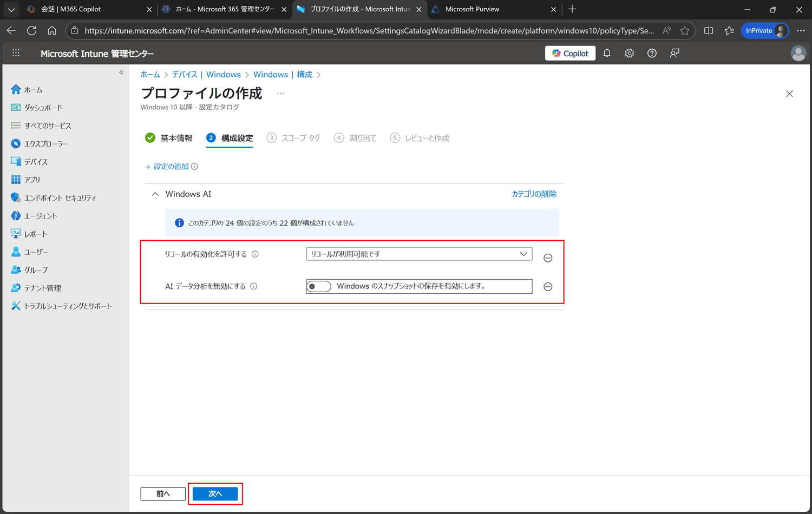
Task: Show info for リコールの有効化を許可する
Action: (x=255, y=254)
